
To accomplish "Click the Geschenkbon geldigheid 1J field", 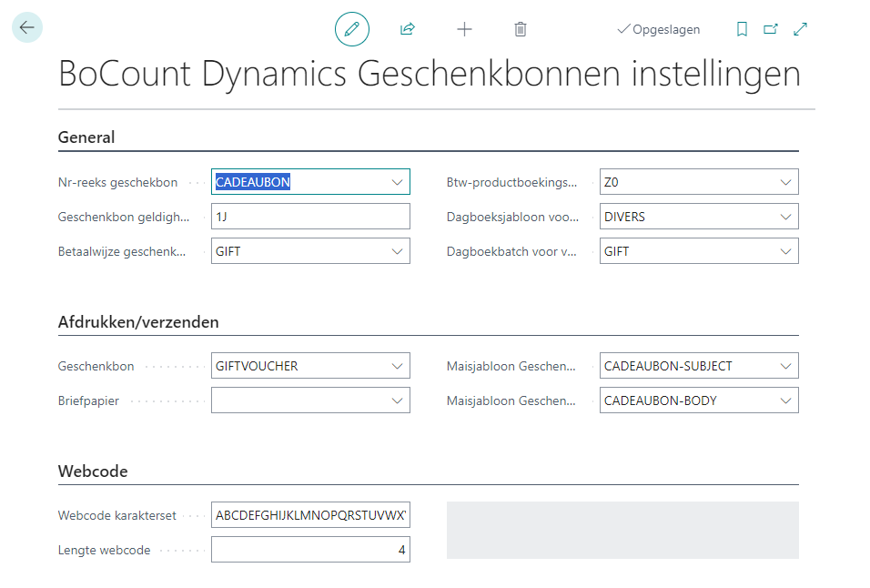I will click(x=310, y=217).
